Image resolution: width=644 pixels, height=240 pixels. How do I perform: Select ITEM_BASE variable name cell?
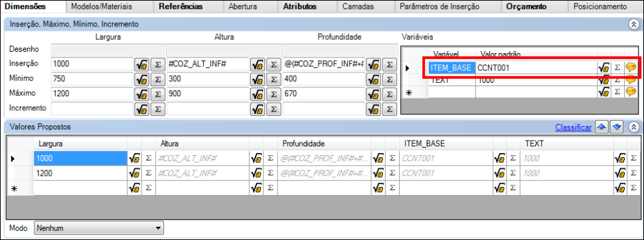451,68
